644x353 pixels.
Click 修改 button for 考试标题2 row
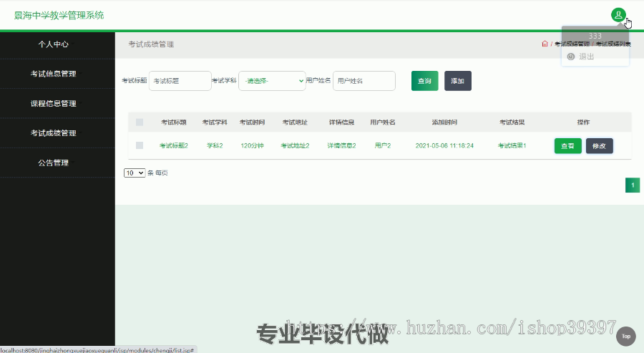click(x=599, y=146)
